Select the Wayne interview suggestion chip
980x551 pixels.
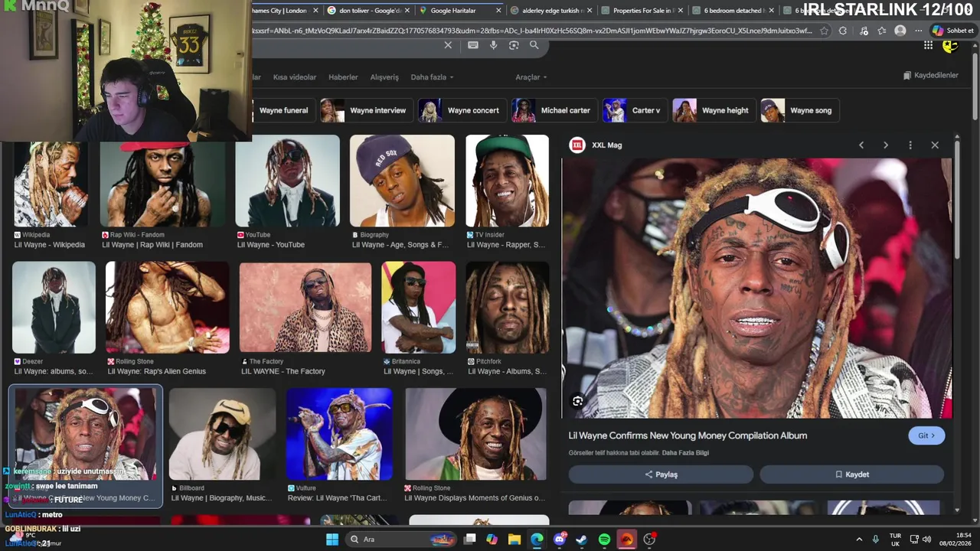tap(367, 110)
